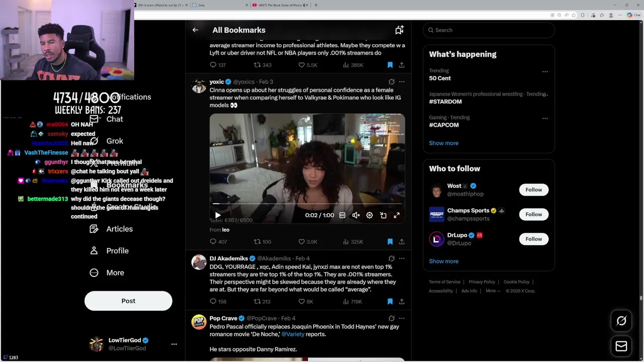644x362 pixels.
Task: Open Chat in the sidebar
Action: (x=106, y=119)
